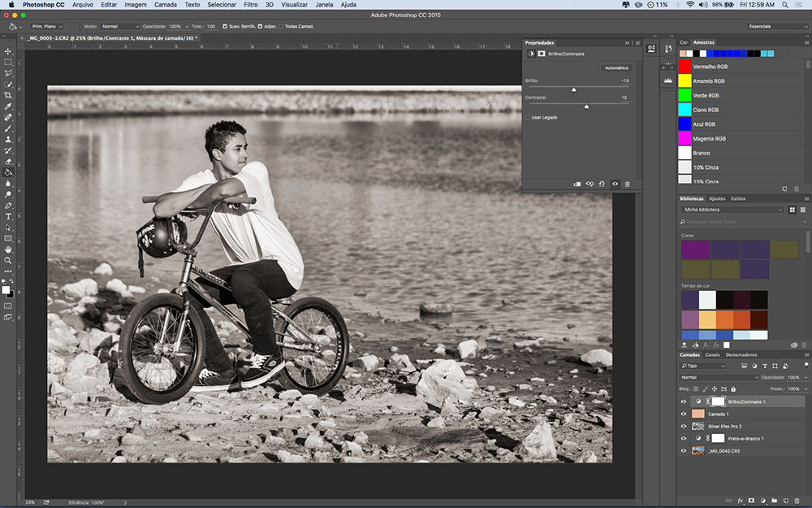Image resolution: width=812 pixels, height=508 pixels.
Task: Expand the Essenciais workspace dropdown
Action: pos(777,26)
